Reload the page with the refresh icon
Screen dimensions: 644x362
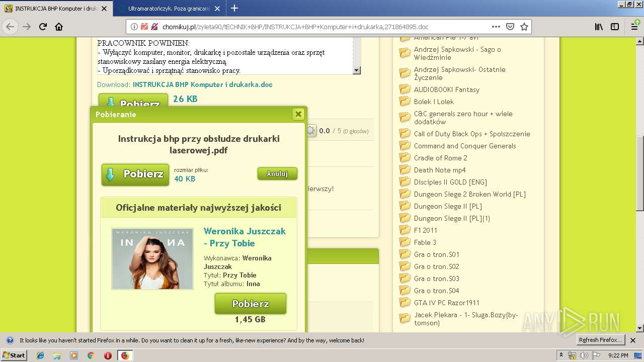coord(43,27)
